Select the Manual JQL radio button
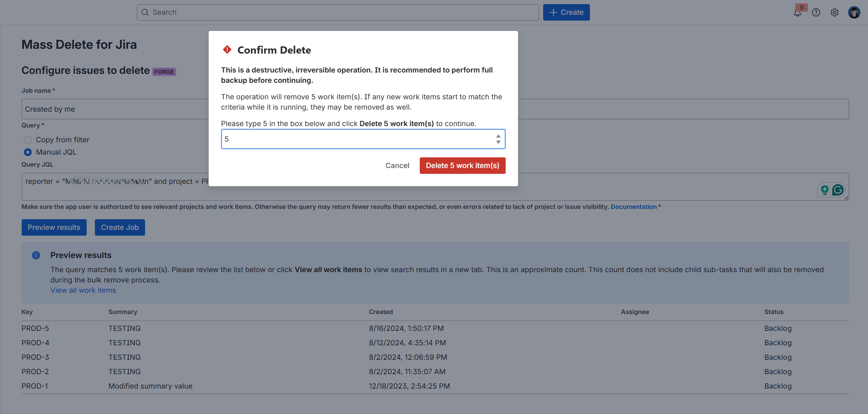Image resolution: width=868 pixels, height=414 pixels. pos(28,152)
